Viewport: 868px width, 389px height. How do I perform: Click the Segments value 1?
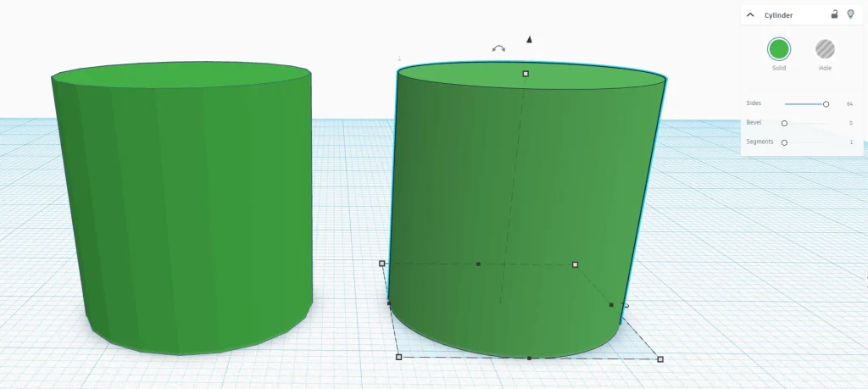(x=851, y=142)
